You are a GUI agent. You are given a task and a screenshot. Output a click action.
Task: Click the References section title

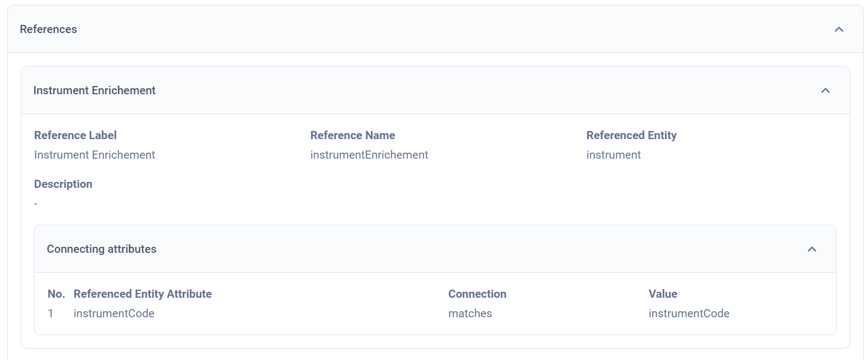click(48, 29)
